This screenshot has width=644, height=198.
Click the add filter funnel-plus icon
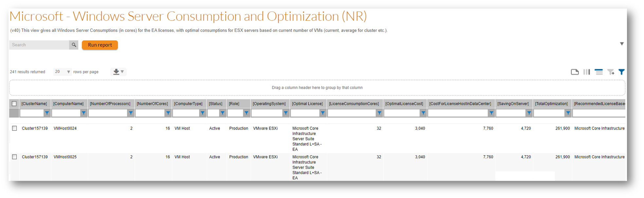[x=611, y=72]
